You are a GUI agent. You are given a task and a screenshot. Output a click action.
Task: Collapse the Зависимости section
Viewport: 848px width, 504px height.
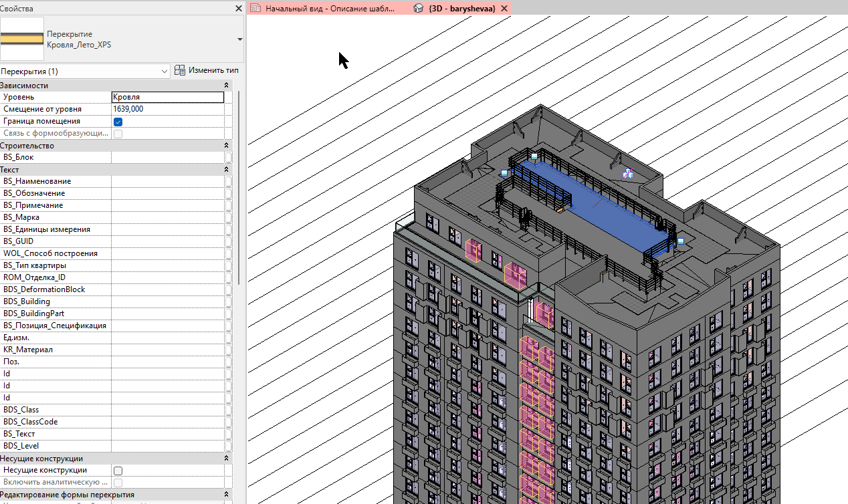coord(226,86)
